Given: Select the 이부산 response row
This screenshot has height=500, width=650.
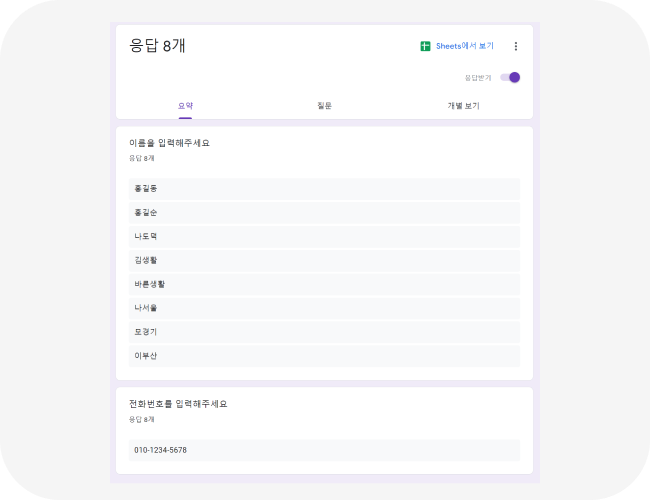Looking at the screenshot, I should [x=324, y=356].
